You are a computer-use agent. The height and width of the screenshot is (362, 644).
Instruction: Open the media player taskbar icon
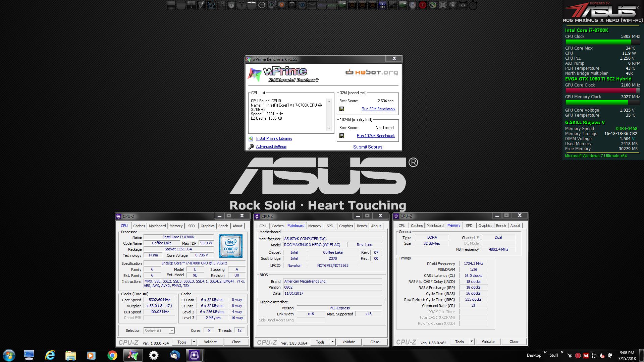[x=91, y=355]
